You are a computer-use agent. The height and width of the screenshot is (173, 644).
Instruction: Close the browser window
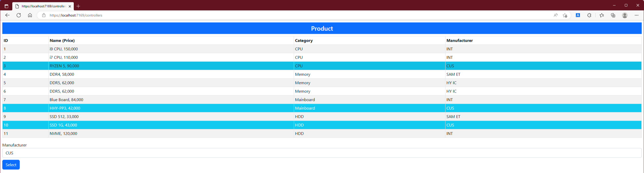638,5
